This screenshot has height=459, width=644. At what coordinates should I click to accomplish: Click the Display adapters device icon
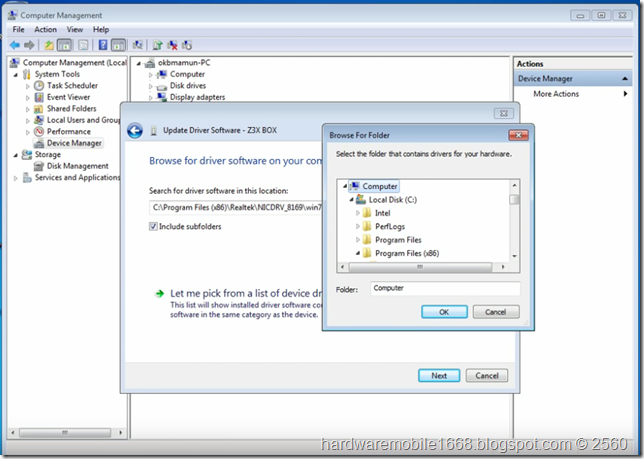(162, 97)
